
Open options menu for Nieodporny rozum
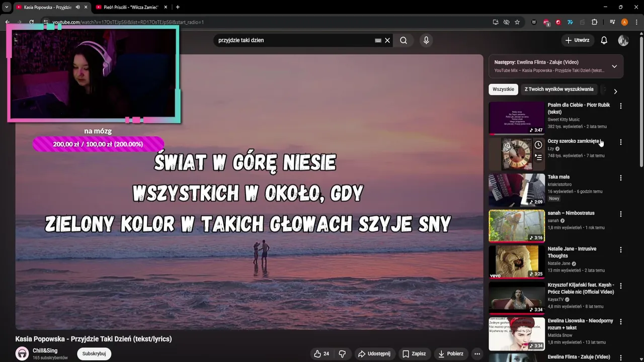[620, 322]
